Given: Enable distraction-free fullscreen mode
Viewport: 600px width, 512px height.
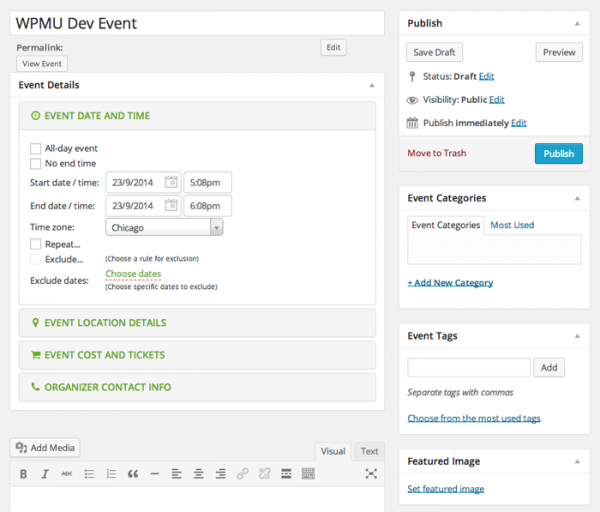Looking at the screenshot, I should tap(371, 474).
